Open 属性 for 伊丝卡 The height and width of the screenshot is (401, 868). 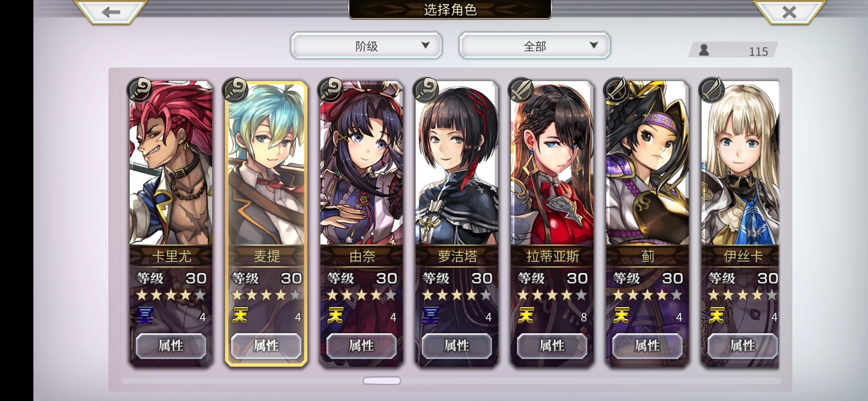click(x=743, y=346)
